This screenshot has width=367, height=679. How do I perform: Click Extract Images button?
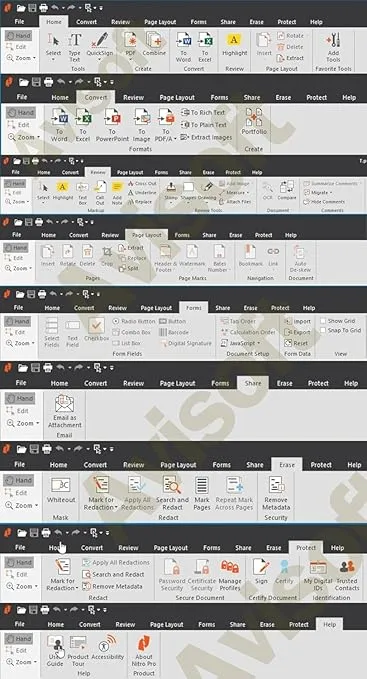point(206,137)
